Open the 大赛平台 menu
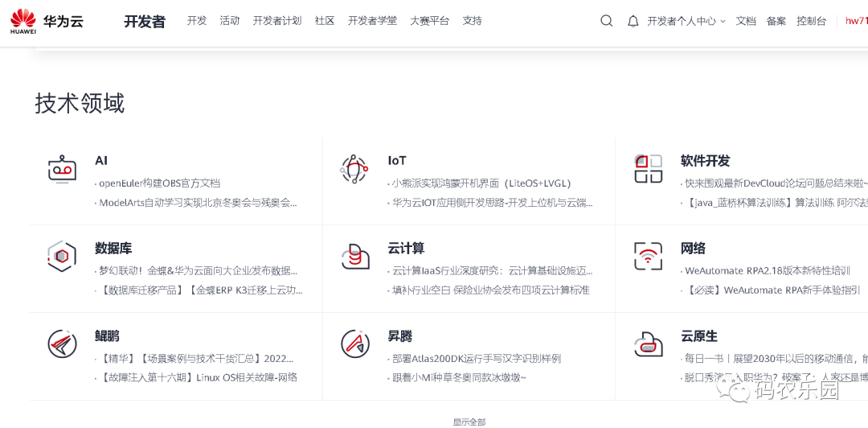This screenshot has width=868, height=428. (x=429, y=21)
